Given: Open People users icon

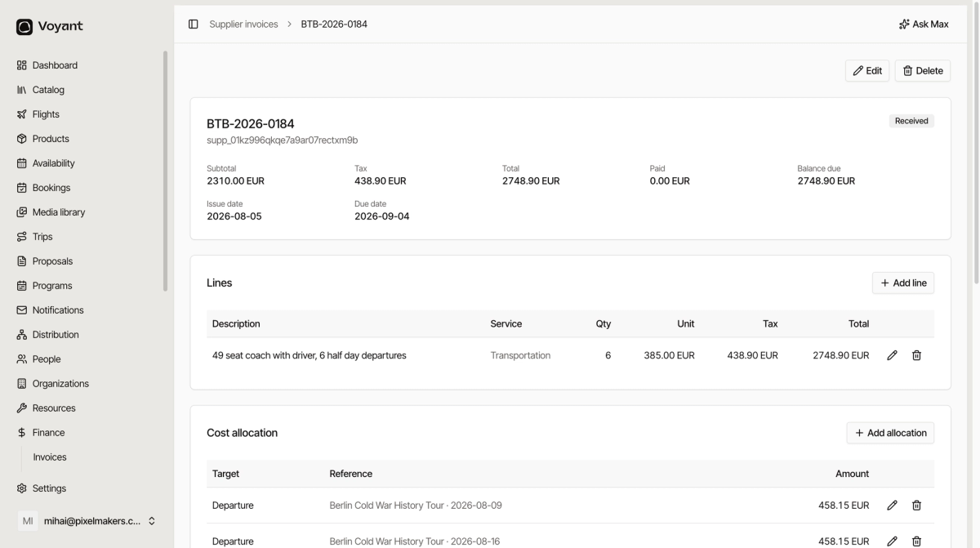Looking at the screenshot, I should (22, 359).
